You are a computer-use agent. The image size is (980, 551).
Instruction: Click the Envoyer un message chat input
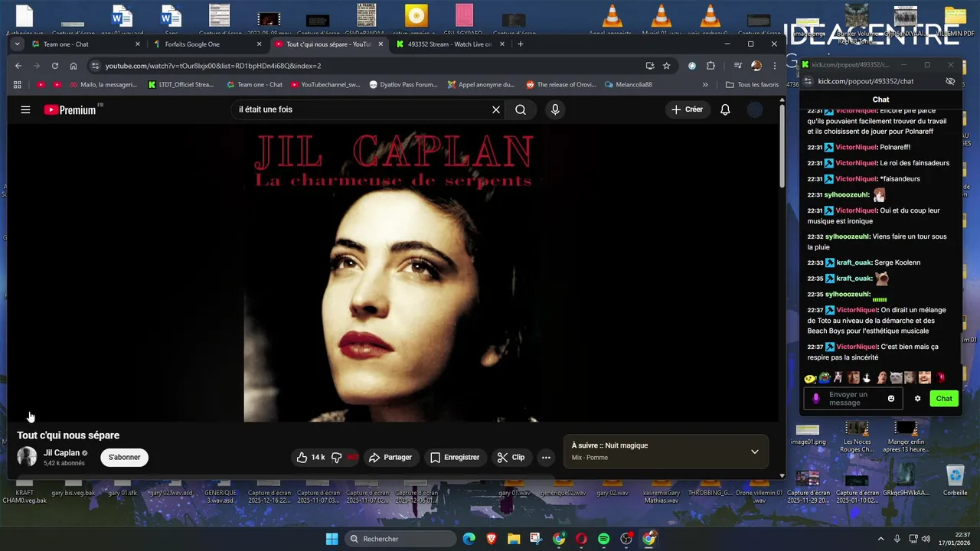point(853,399)
